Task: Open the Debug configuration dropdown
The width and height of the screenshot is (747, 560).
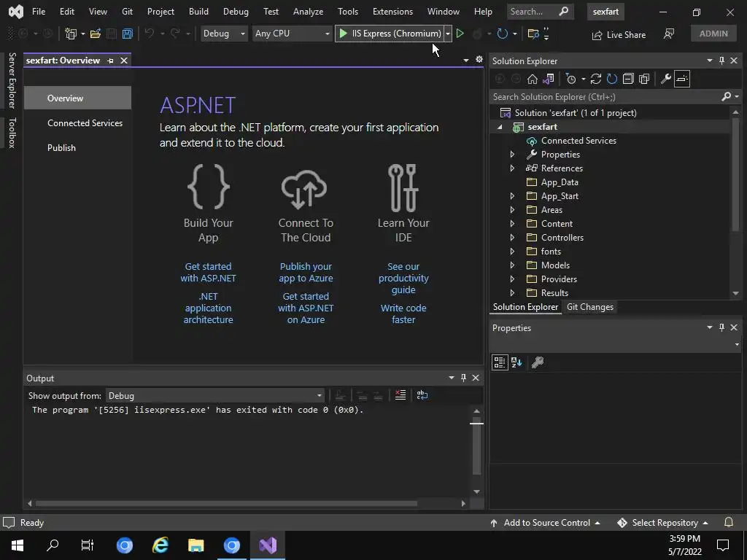Action: point(224,34)
